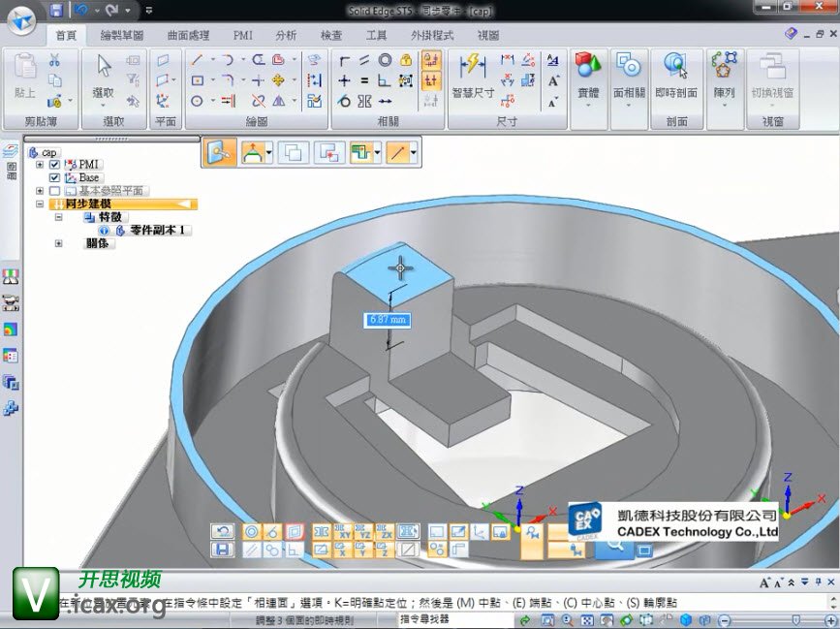
Task: Click the 切換視窗 switch windows button
Action: coord(772,77)
